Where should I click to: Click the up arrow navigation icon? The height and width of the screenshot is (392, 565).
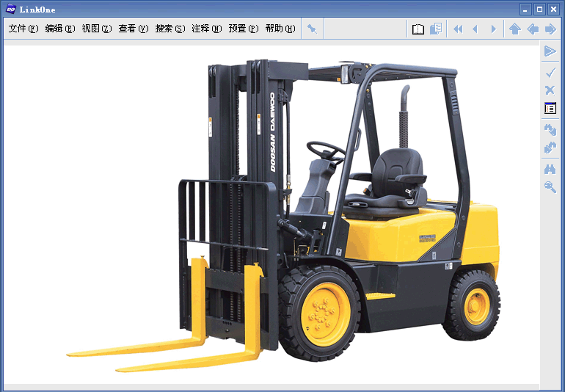(514, 29)
